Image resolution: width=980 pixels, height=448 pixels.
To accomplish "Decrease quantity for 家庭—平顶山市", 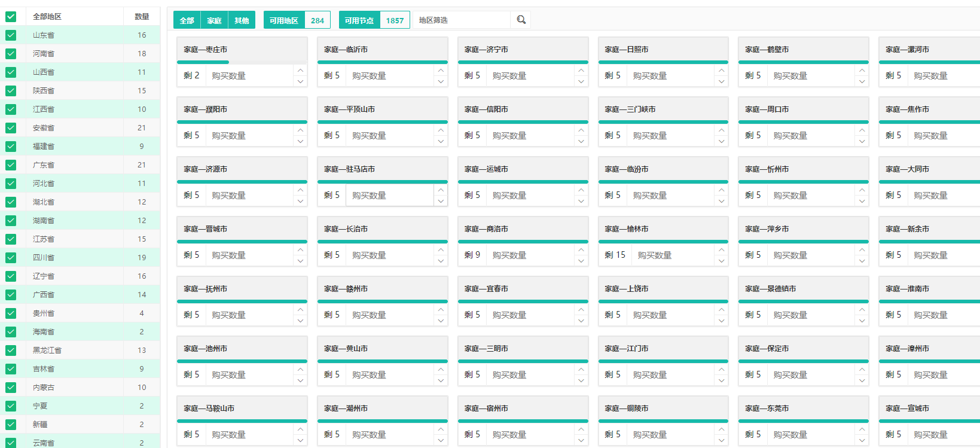I will pyautogui.click(x=441, y=141).
